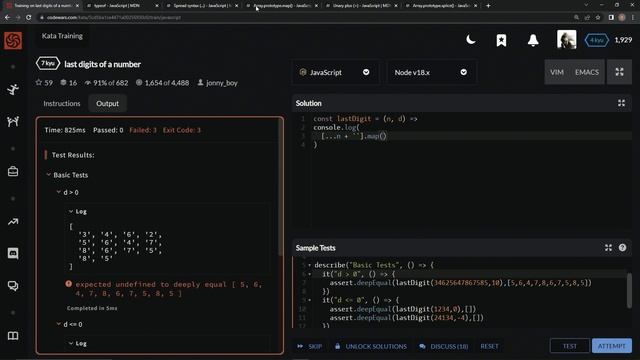Click the 1,929 honor score

coord(623,40)
